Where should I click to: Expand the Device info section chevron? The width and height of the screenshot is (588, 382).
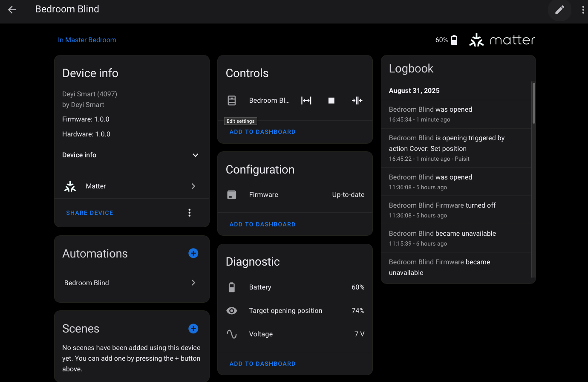pos(195,155)
